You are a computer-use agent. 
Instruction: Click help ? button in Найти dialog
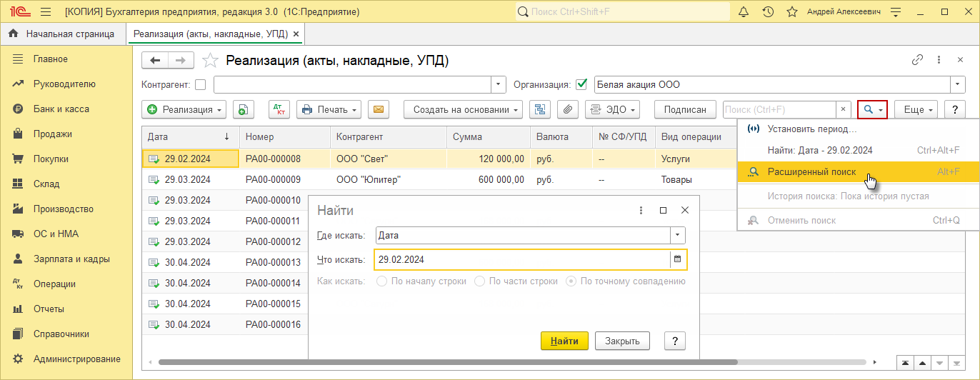point(675,341)
